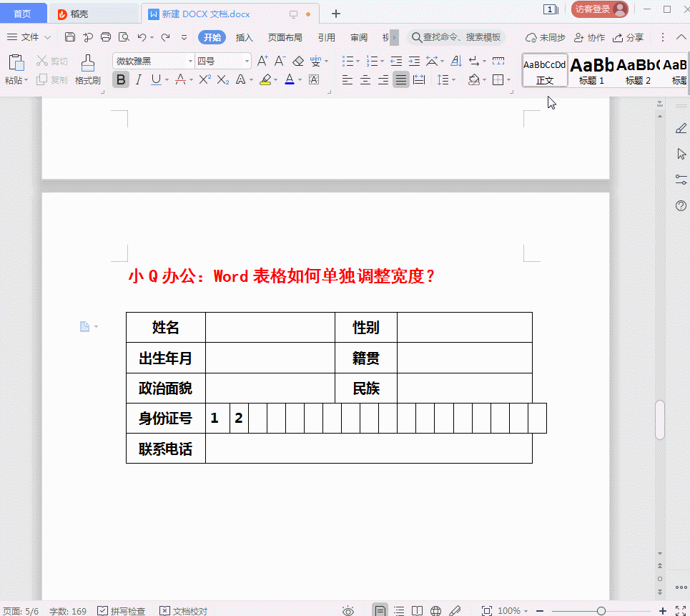Switch to the Home page tab

pyautogui.click(x=23, y=13)
